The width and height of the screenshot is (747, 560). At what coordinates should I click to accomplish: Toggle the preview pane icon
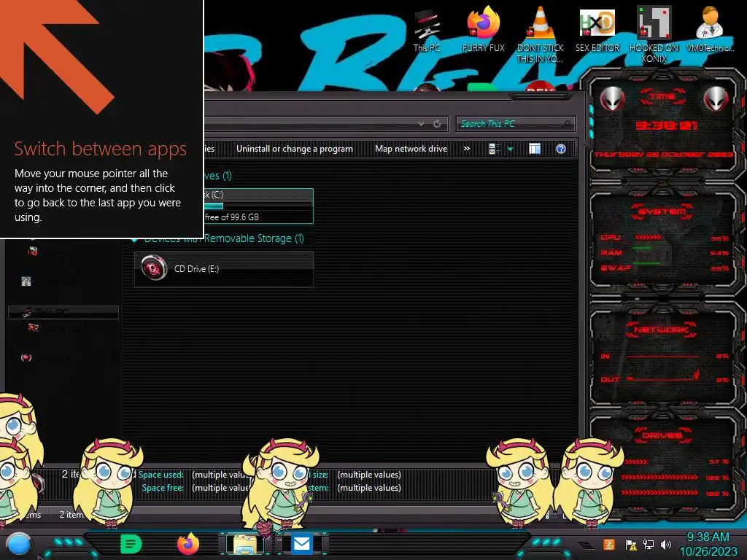coord(535,149)
